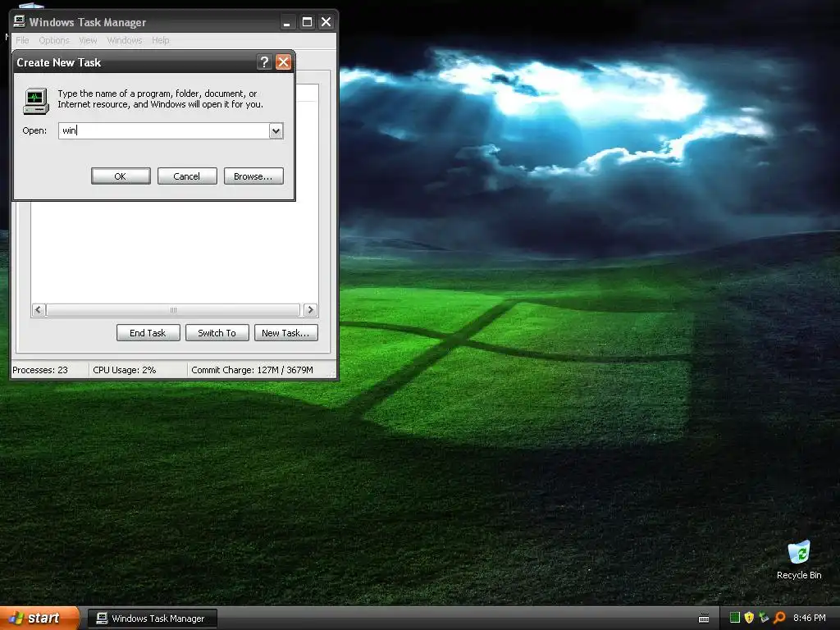840x630 pixels.
Task: Click the Task Manager title bar icon
Action: (20, 21)
